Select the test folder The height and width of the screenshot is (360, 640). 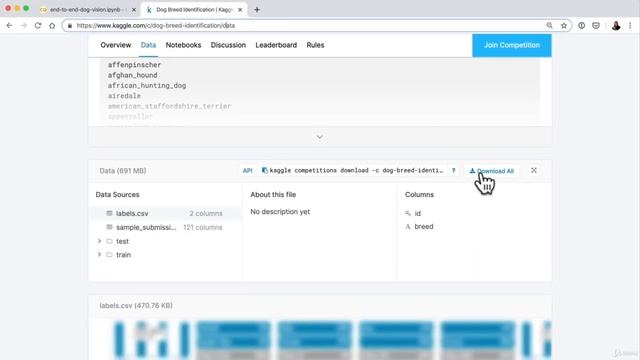click(x=122, y=241)
